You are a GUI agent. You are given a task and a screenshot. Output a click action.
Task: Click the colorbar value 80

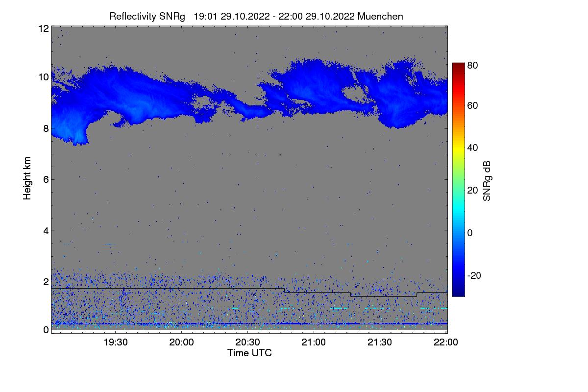coord(473,65)
